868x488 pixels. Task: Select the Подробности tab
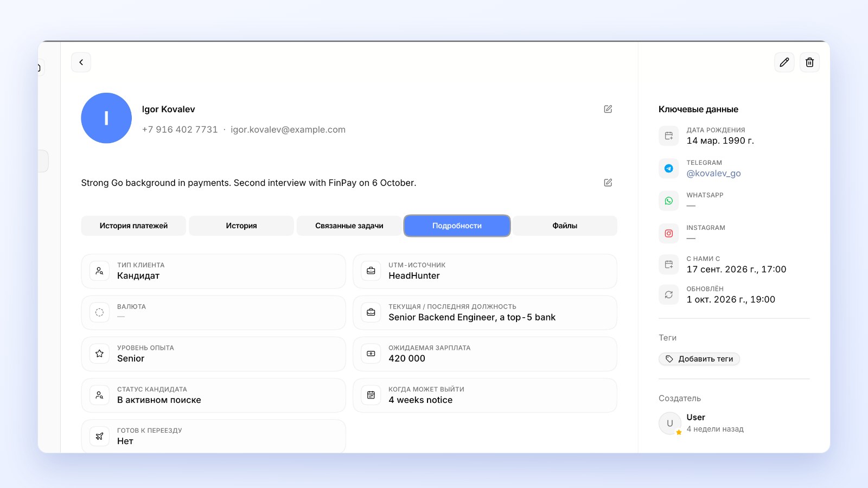[x=457, y=226]
